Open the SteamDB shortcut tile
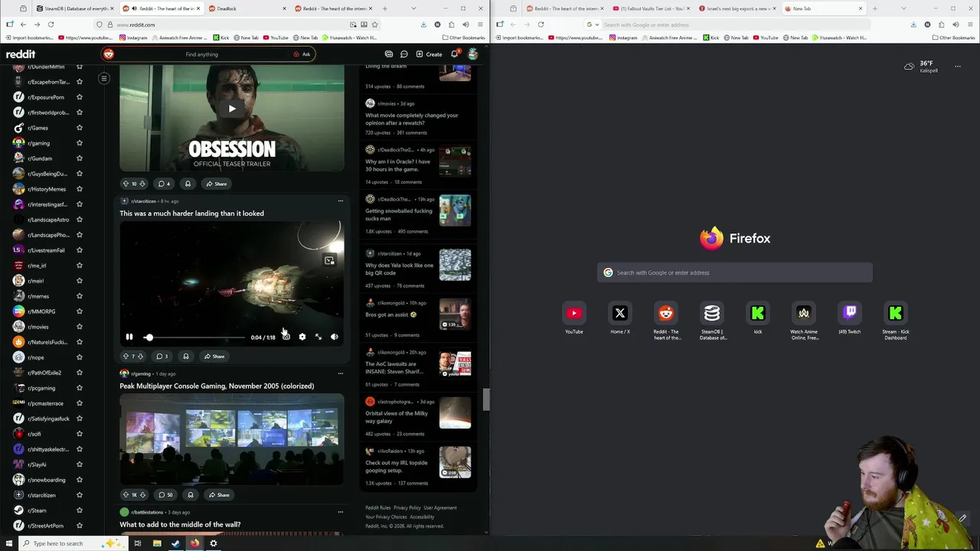980x551 pixels. tap(712, 320)
